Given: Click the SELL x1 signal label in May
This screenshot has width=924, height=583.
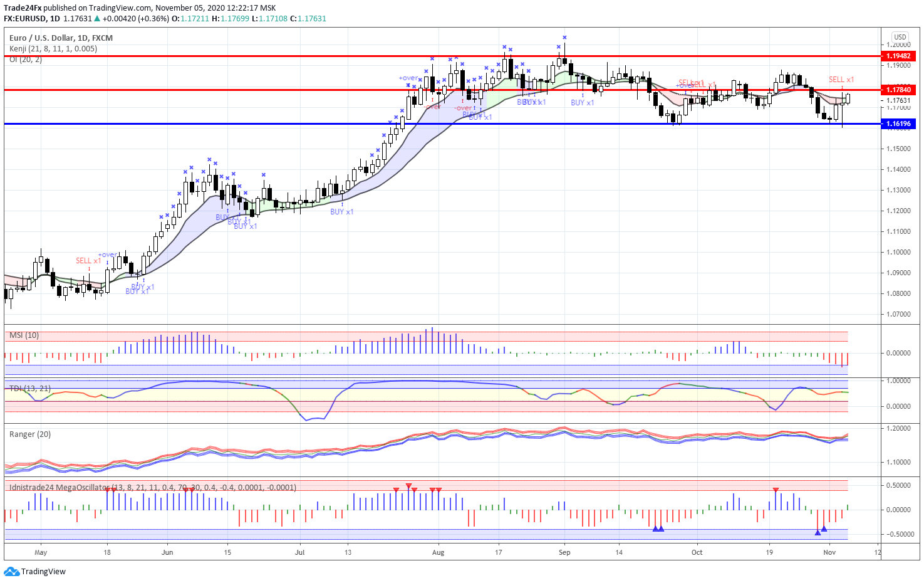Looking at the screenshot, I should click(x=88, y=261).
